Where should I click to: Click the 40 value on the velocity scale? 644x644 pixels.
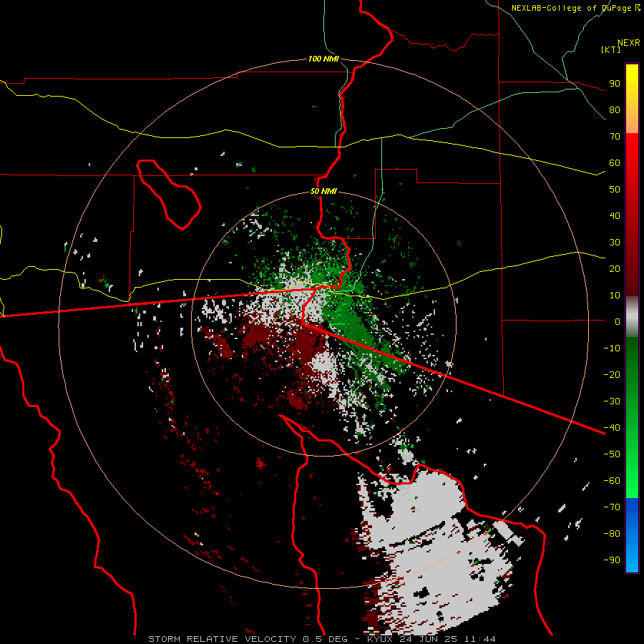615,215
